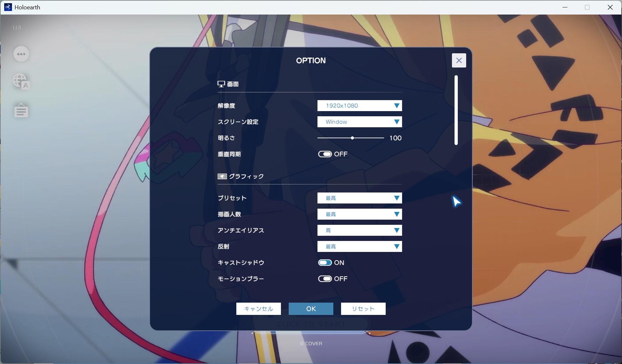622x364 pixels.
Task: Open the 解像度 1920x1080 dropdown
Action: [359, 106]
